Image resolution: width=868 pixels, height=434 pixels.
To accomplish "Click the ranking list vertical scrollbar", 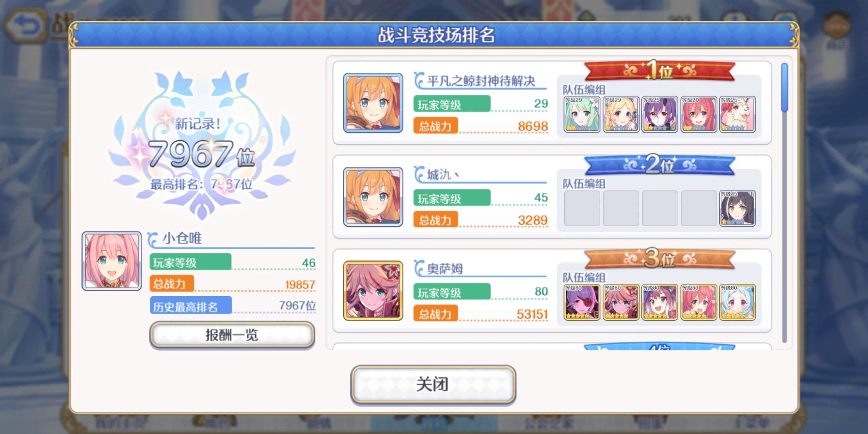I will (x=784, y=203).
